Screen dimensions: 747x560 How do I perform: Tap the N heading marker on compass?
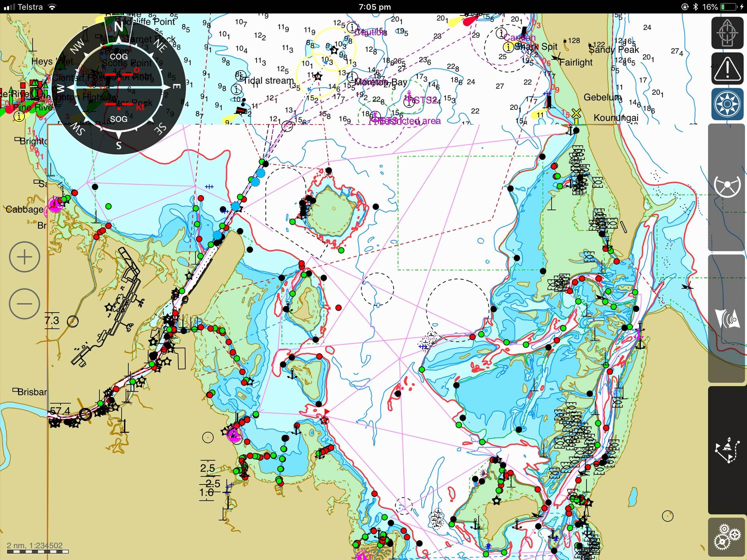click(119, 26)
